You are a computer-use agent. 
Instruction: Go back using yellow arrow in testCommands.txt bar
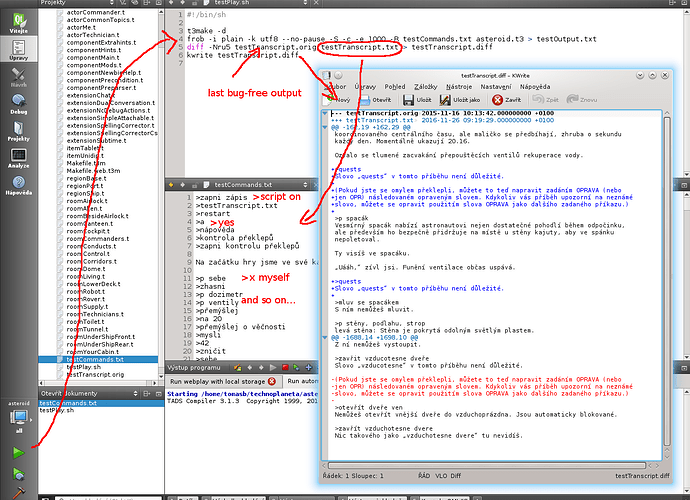tap(171, 185)
